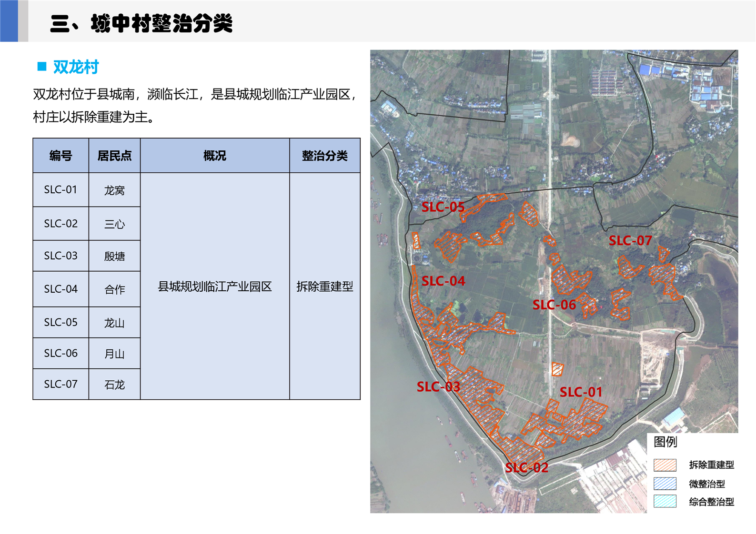Viewport: 756px width, 534px height.
Task: Select table cell SLC-06
Action: [x=60, y=353]
